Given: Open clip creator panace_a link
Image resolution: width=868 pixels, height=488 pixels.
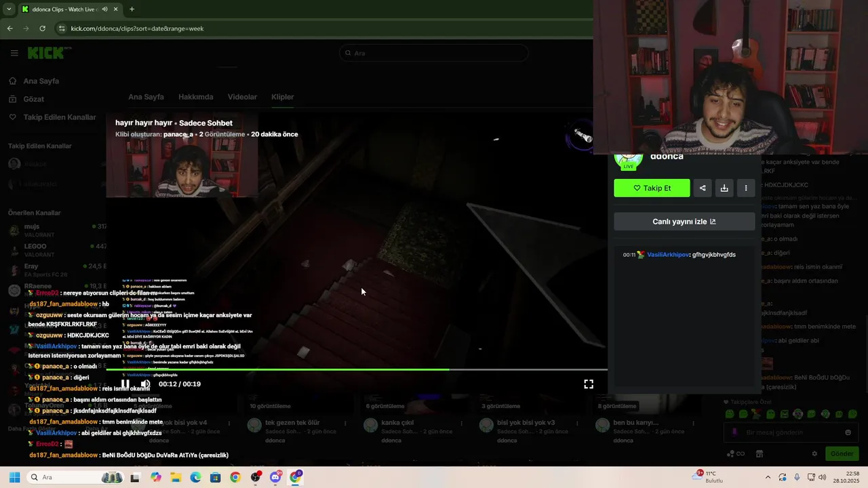Looking at the screenshot, I should click(x=178, y=134).
